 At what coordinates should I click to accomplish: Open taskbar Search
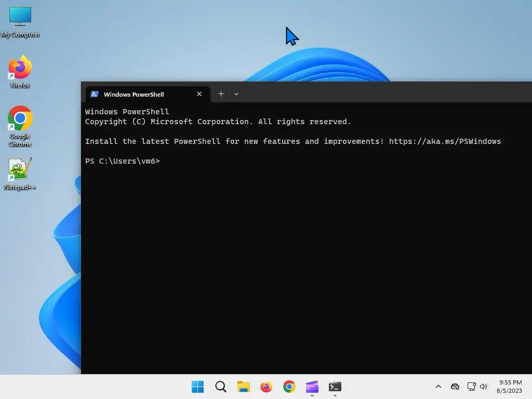(x=220, y=387)
